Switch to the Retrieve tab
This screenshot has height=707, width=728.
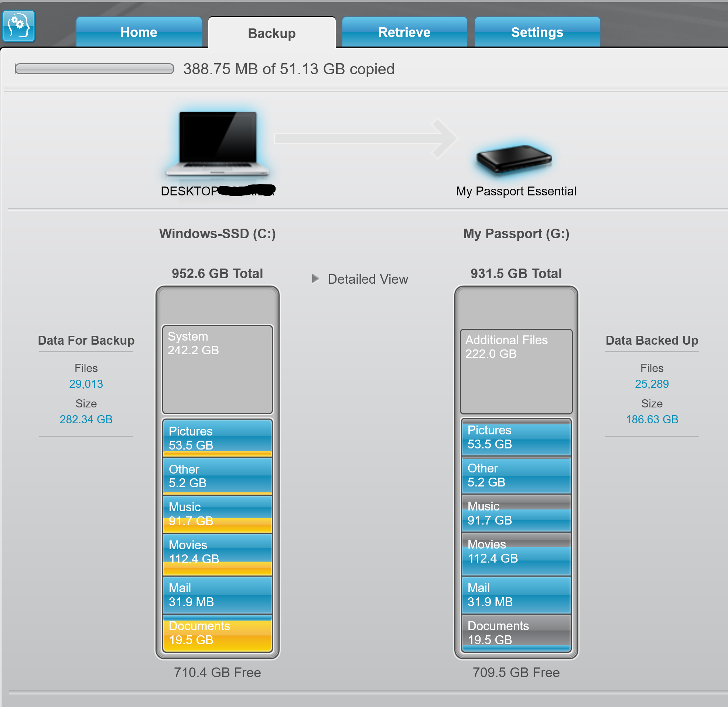point(404,33)
